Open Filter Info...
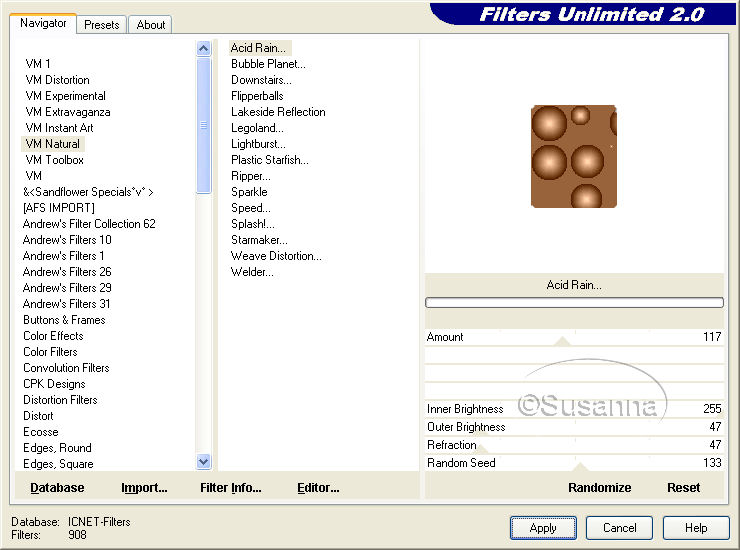Viewport: 740px width, 550px height. (230, 488)
